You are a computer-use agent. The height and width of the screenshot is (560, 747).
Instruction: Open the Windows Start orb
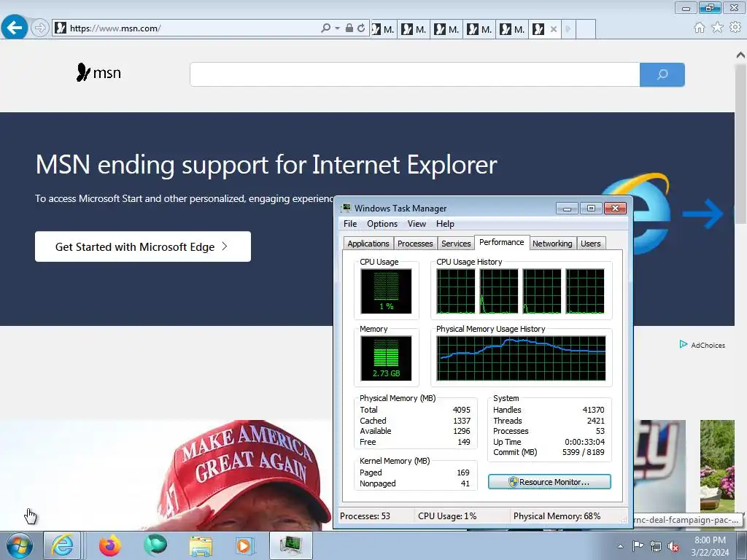(20, 545)
